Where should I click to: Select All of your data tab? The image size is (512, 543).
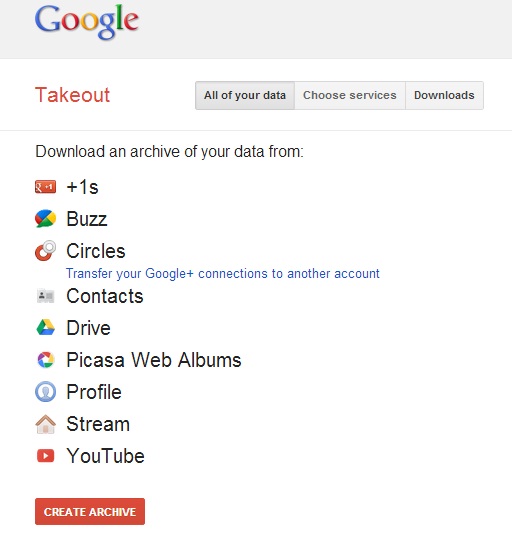coord(245,95)
